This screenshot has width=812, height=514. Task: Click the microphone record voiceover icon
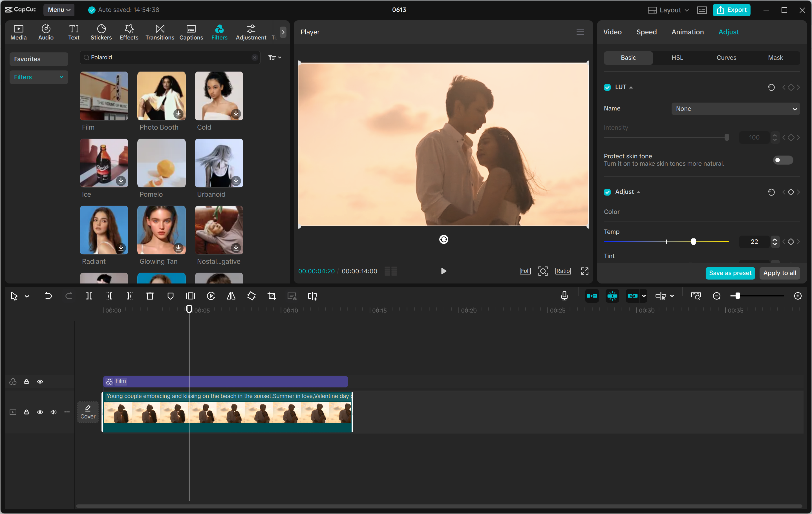click(x=564, y=296)
